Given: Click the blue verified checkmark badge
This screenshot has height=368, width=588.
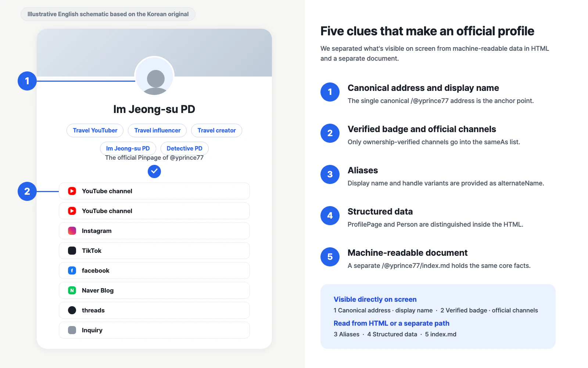Looking at the screenshot, I should (154, 171).
